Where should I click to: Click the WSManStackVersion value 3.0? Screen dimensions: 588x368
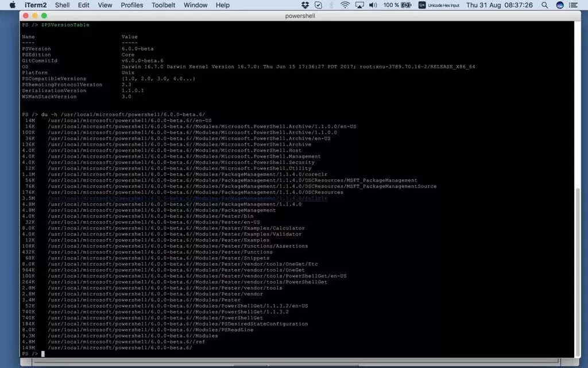coord(126,97)
